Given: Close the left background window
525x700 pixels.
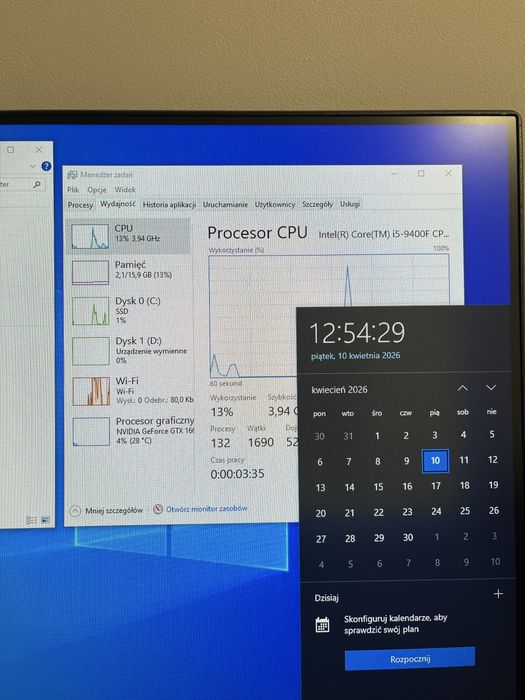Looking at the screenshot, I should point(39,150).
